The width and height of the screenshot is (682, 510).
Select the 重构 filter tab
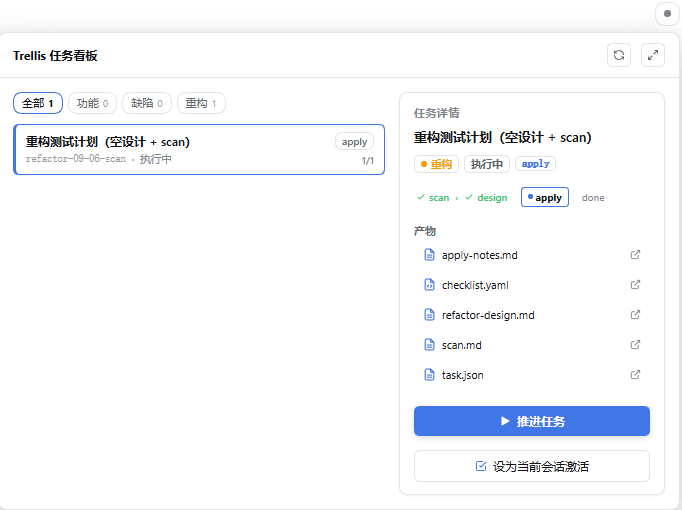click(x=201, y=103)
